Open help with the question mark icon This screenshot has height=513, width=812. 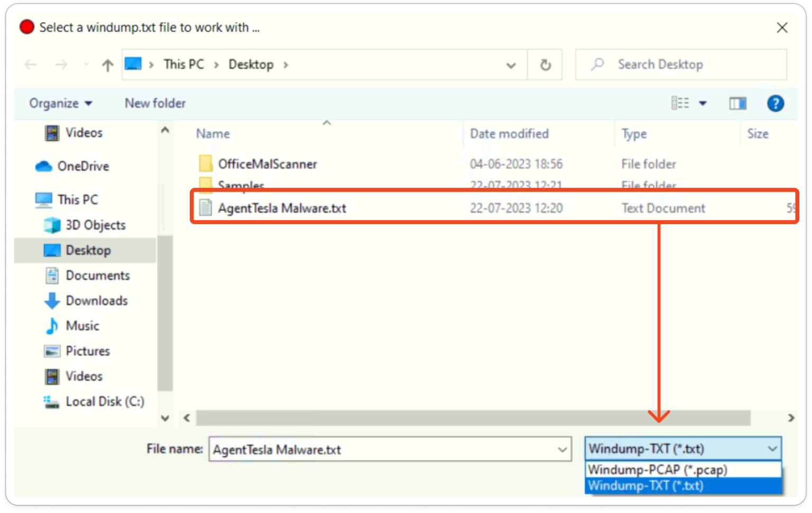tap(775, 104)
